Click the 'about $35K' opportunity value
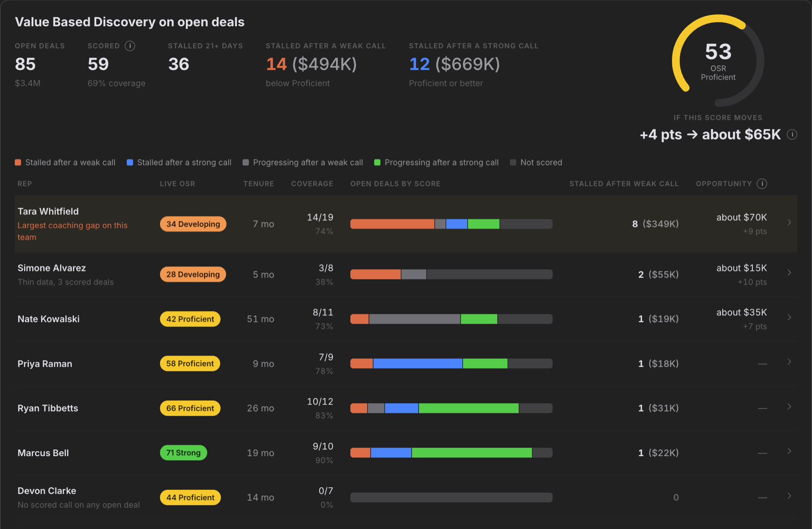812x529 pixels. click(x=742, y=312)
